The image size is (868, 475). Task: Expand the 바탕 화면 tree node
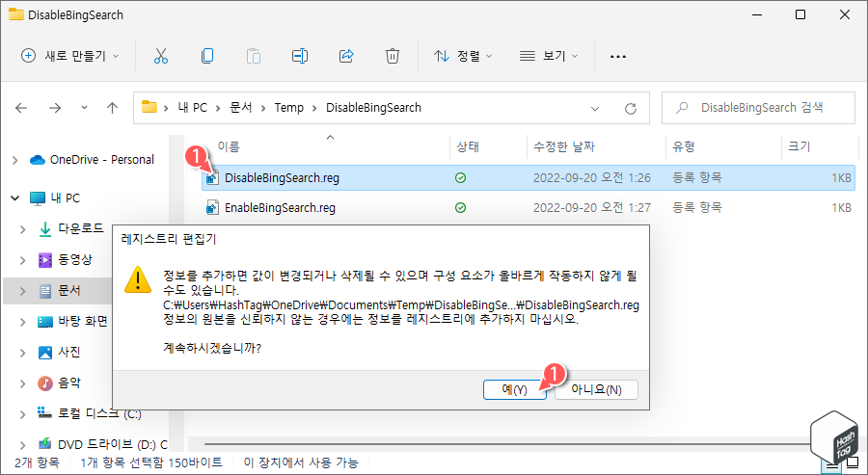coord(23,322)
